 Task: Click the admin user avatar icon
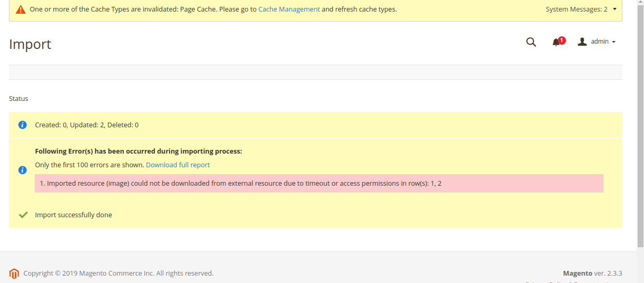(582, 42)
